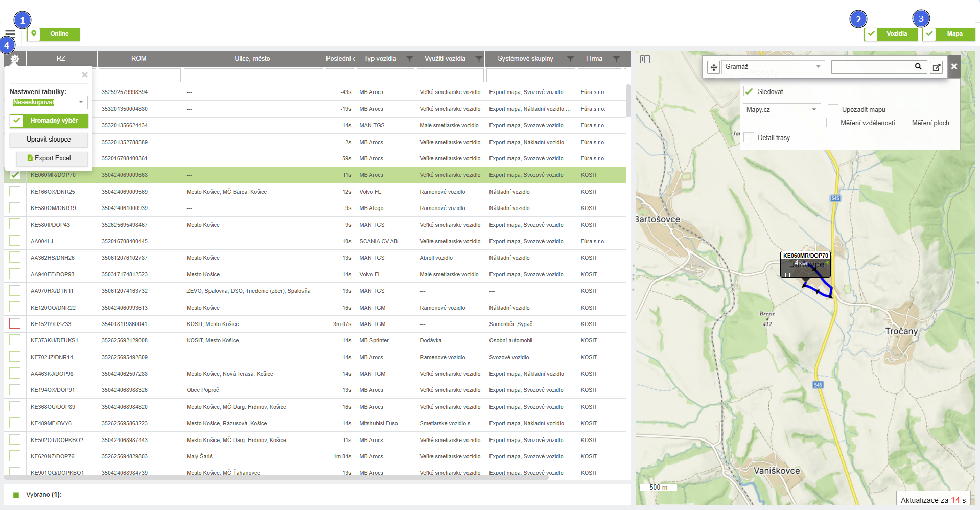Viewport: 980px width, 510px height.
Task: Open the hamburger main menu
Action: click(10, 34)
